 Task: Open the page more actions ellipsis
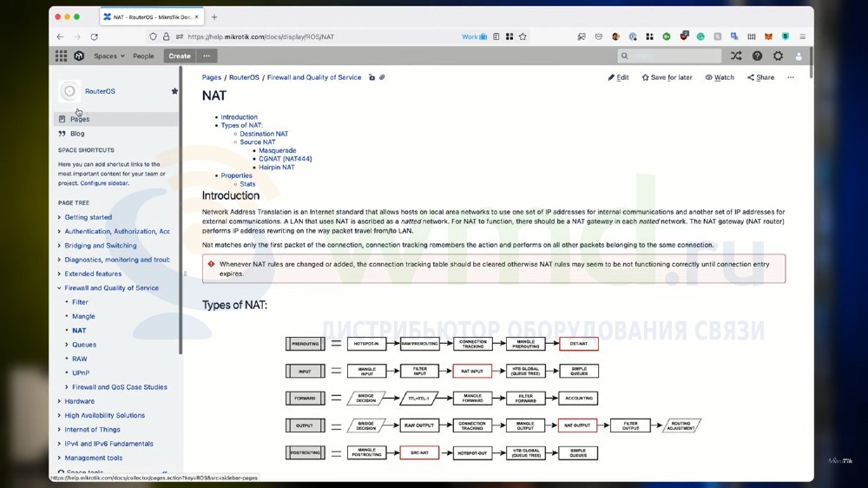(791, 77)
